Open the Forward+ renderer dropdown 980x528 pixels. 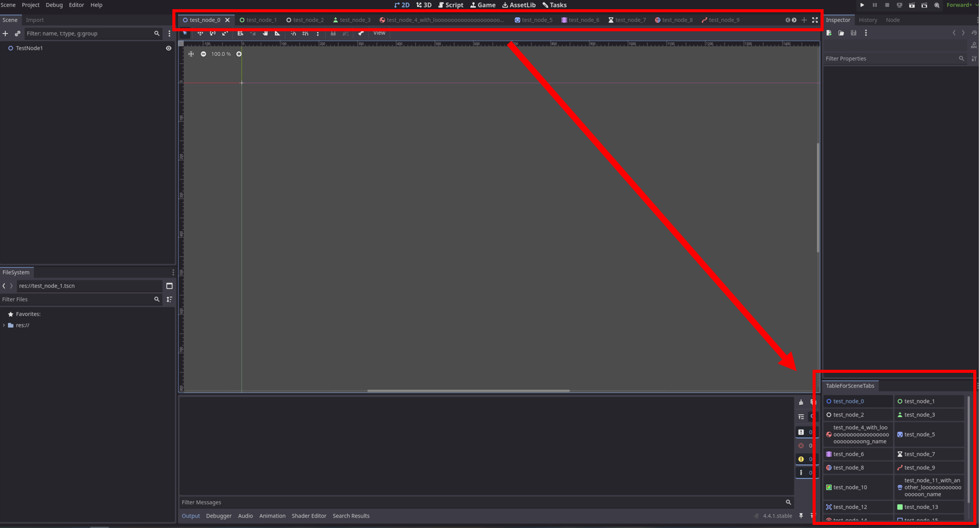962,5
